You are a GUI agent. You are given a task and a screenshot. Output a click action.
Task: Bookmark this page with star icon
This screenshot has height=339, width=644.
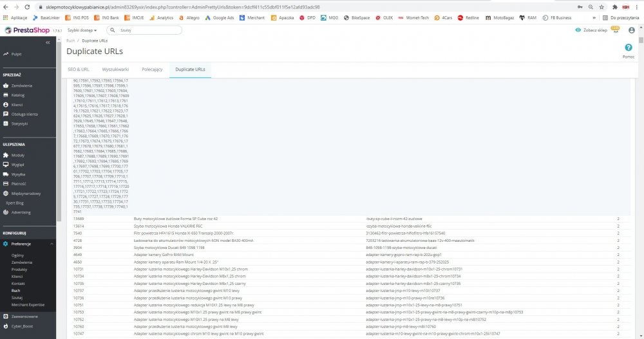pos(601,7)
